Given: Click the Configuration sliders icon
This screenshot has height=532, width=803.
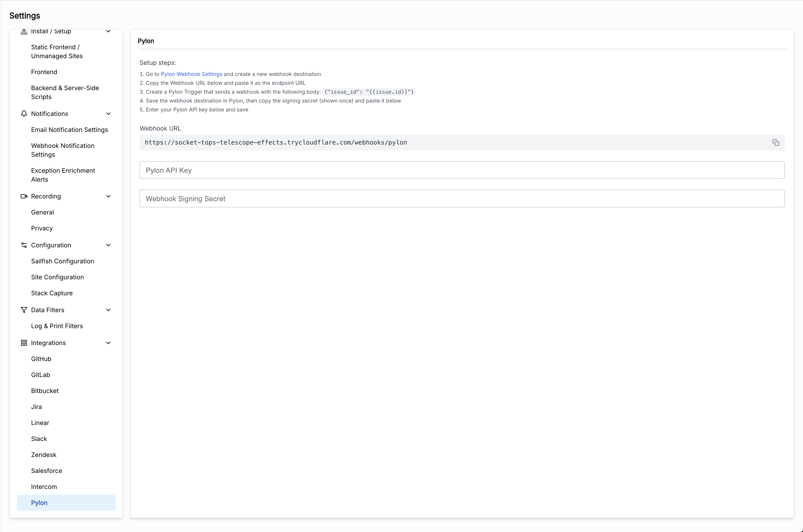Looking at the screenshot, I should point(24,245).
